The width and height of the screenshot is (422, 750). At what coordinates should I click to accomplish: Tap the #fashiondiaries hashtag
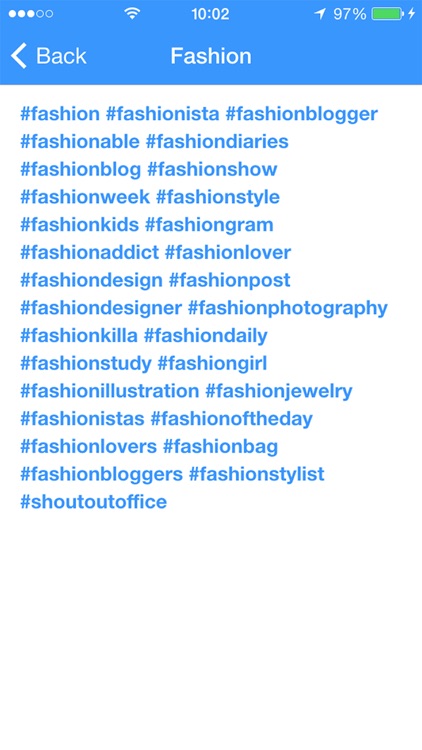tap(217, 142)
